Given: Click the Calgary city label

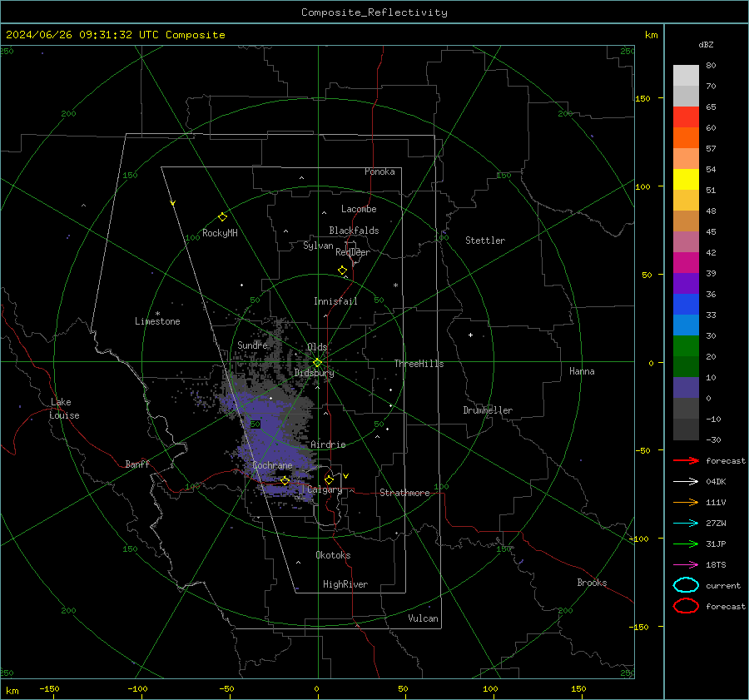Looking at the screenshot, I should (325, 489).
